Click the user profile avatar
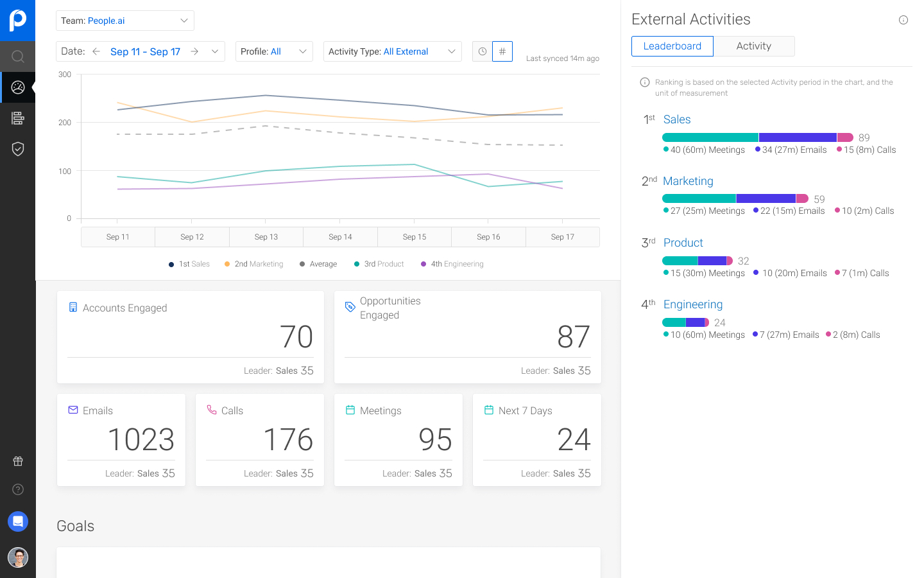This screenshot has height=578, width=924. coord(18,557)
